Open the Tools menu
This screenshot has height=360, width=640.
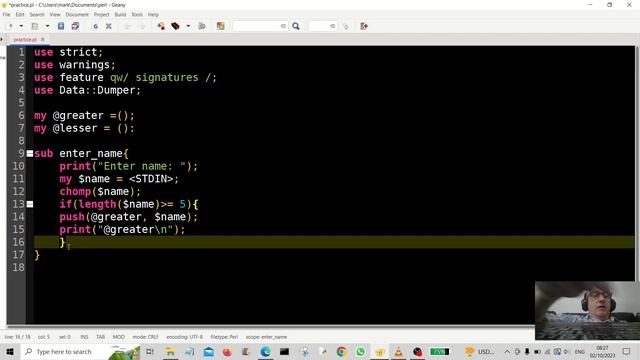[137, 14]
